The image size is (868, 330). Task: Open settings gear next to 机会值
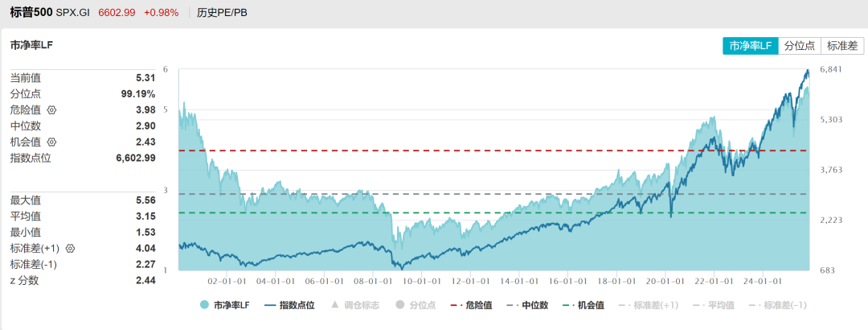[52, 142]
